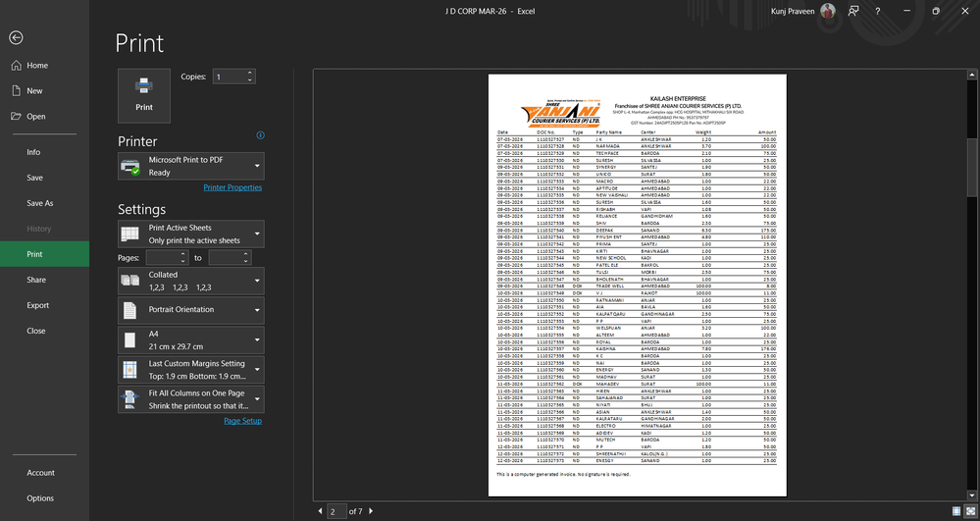Click the Home house icon

pos(17,65)
